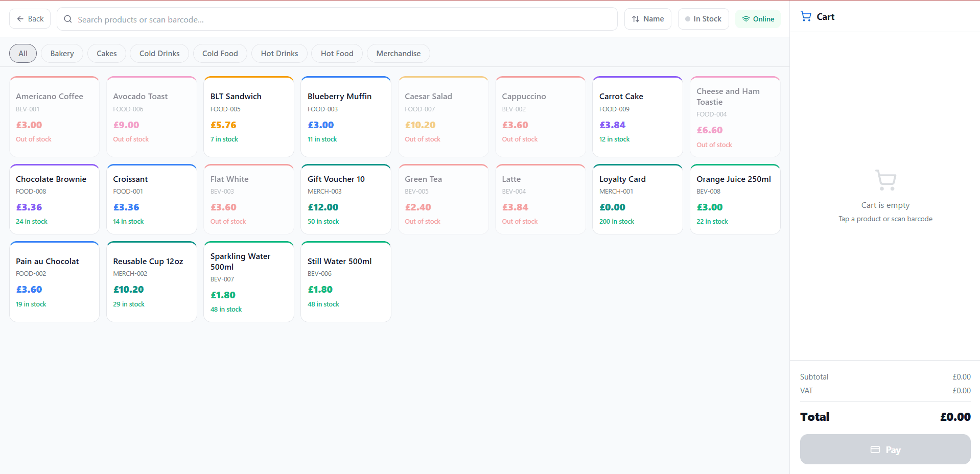This screenshot has width=980, height=474.
Task: Select the Reusable Cup 12oz card
Action: tap(152, 281)
